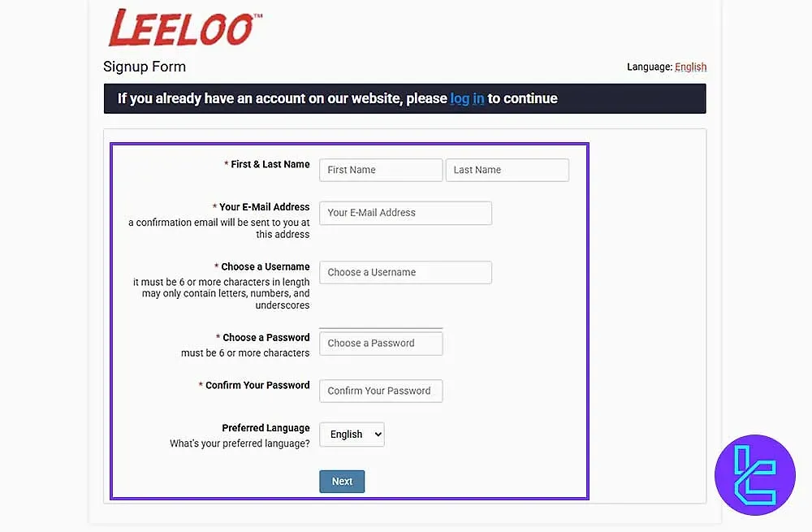
Task: Focus the Choose a Password input
Action: 380,343
